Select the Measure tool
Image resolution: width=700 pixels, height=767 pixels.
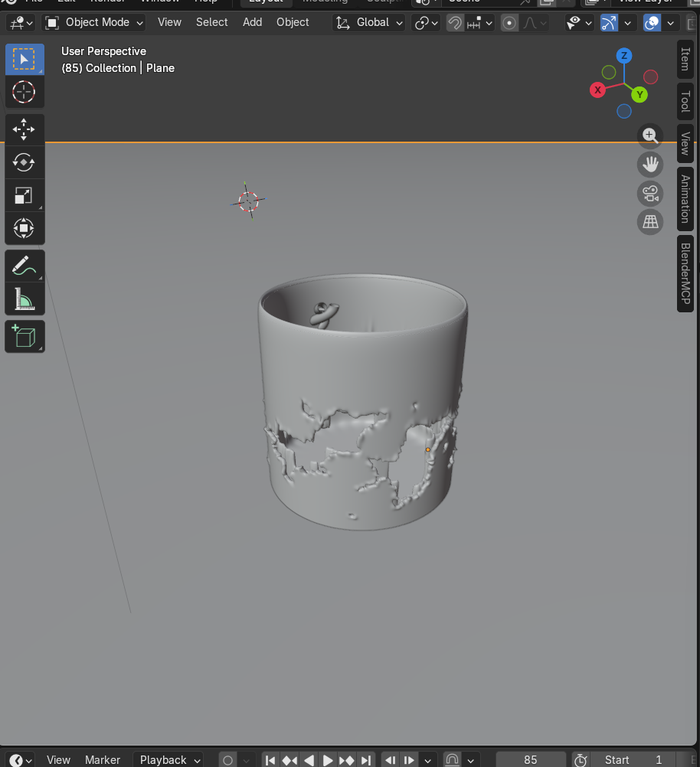tap(25, 299)
